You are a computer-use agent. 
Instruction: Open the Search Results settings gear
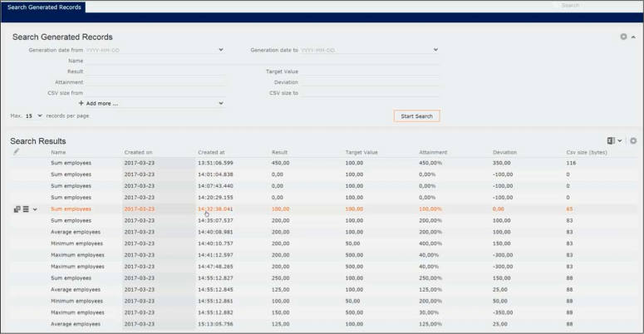(x=633, y=141)
